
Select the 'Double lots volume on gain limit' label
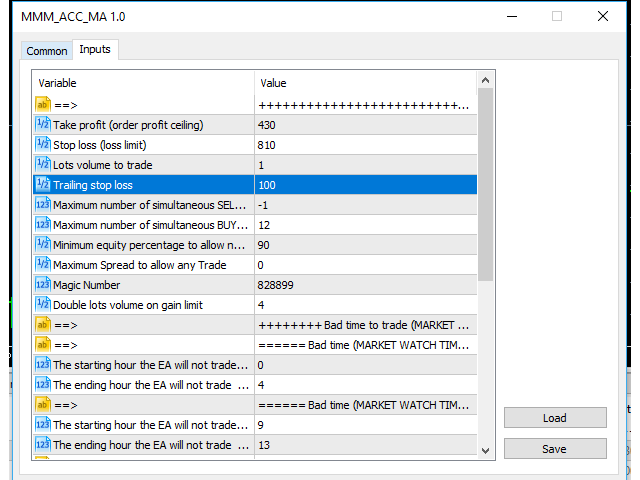(x=128, y=305)
